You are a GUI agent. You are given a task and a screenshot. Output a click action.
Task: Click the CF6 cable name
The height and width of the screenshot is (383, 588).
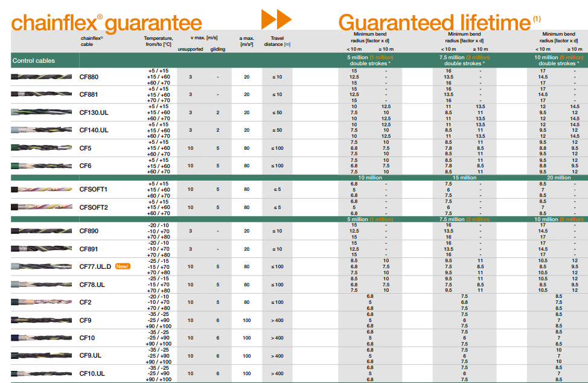coord(86,166)
